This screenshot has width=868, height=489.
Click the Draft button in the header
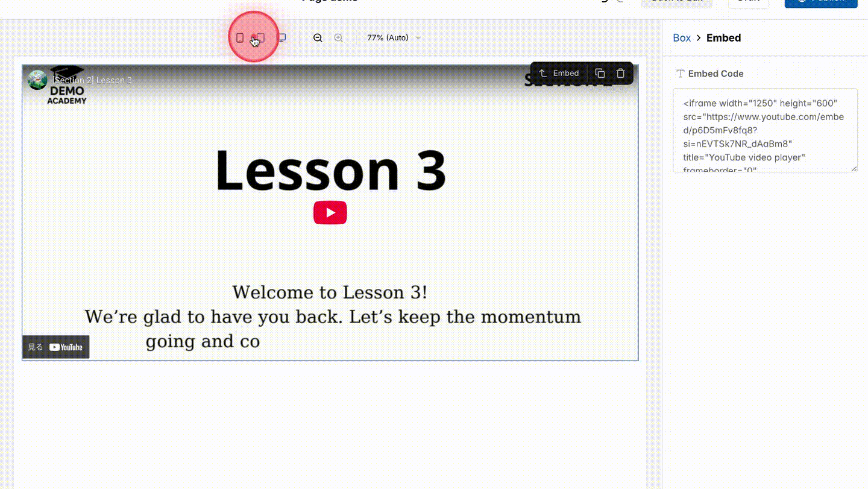747,2
